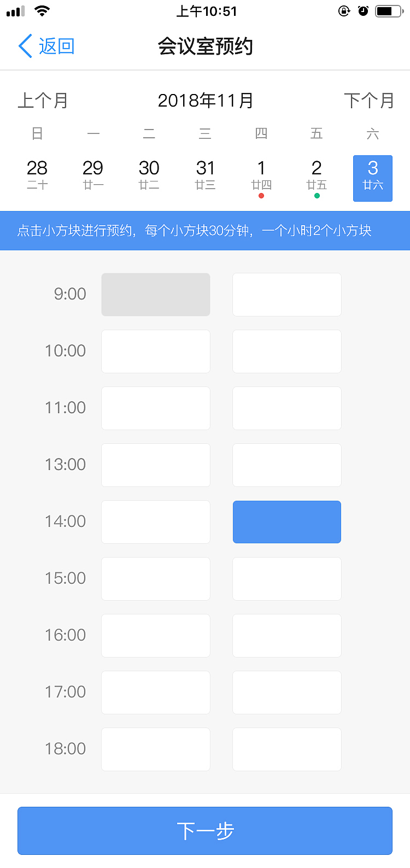The height and width of the screenshot is (868, 410).
Task: Tap the alarm clock status icon
Action: tap(363, 11)
